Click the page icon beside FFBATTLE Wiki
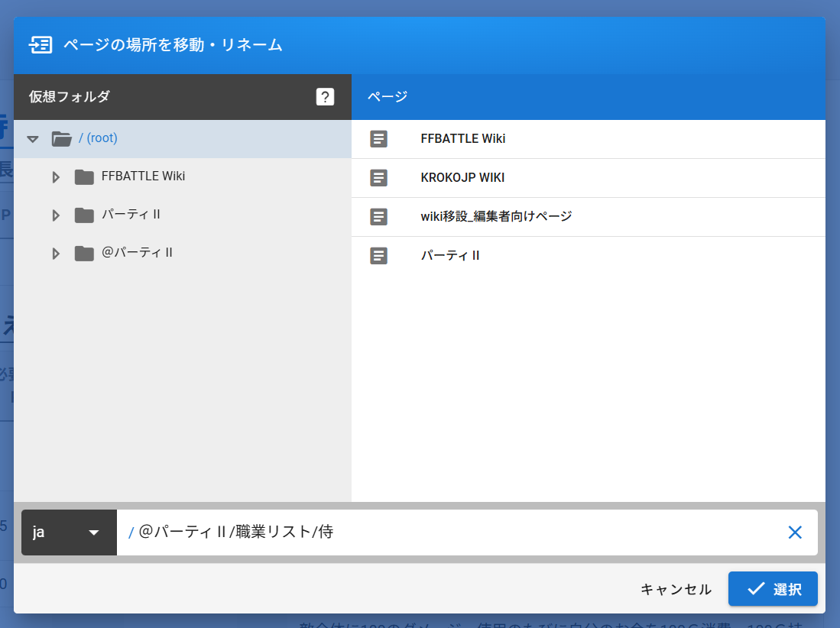 pyautogui.click(x=378, y=139)
